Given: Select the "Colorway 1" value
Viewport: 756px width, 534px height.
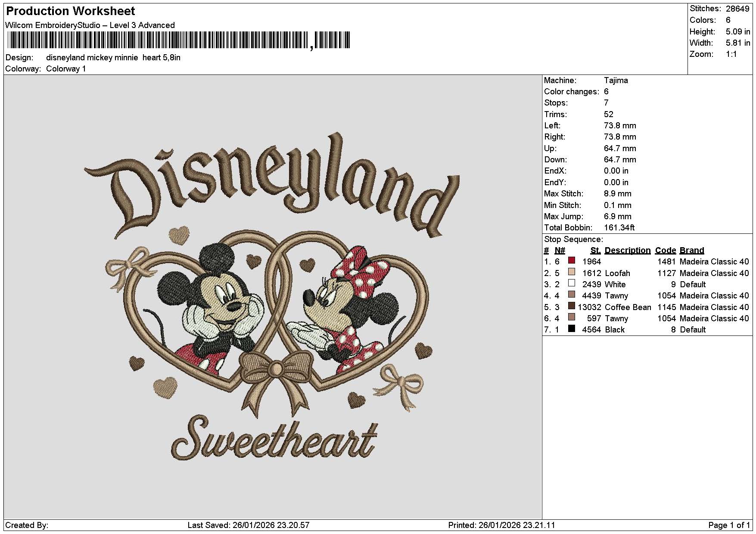Looking at the screenshot, I should pyautogui.click(x=66, y=69).
